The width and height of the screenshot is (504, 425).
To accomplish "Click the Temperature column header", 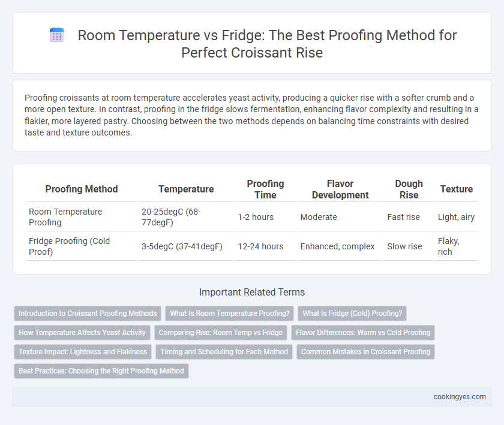I will (186, 189).
